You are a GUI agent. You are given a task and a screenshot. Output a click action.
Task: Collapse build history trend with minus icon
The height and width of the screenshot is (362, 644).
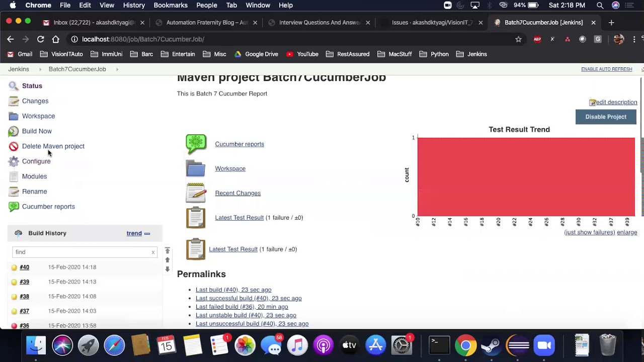147,233
